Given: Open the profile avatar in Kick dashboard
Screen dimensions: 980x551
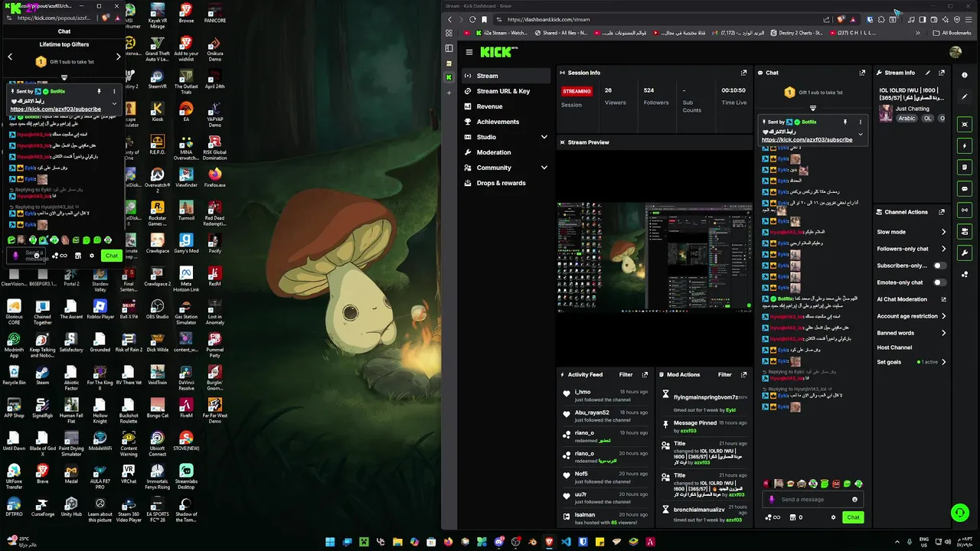Looking at the screenshot, I should [x=955, y=52].
